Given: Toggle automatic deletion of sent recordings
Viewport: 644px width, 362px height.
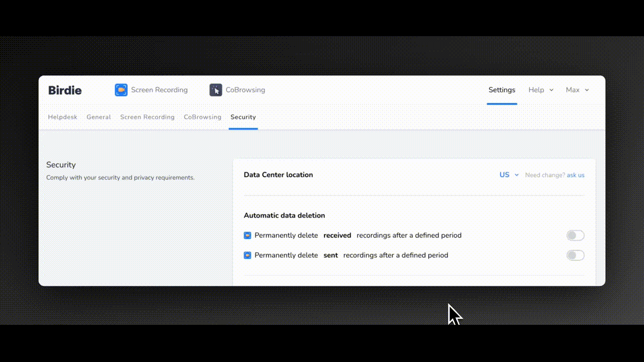Looking at the screenshot, I should 575,255.
